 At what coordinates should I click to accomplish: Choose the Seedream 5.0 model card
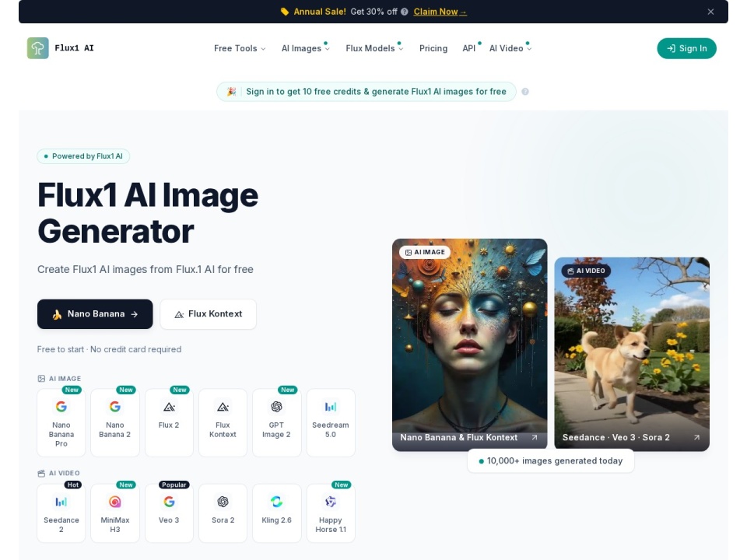tap(331, 422)
